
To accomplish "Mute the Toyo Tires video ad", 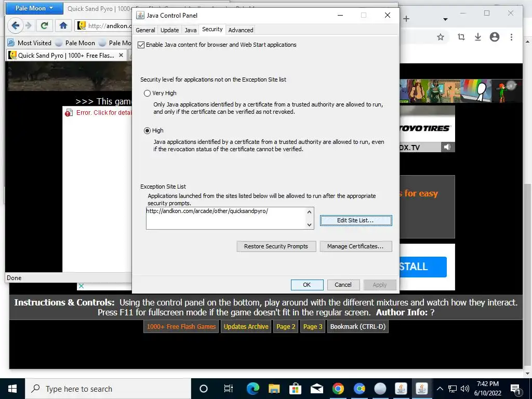I will (x=447, y=147).
